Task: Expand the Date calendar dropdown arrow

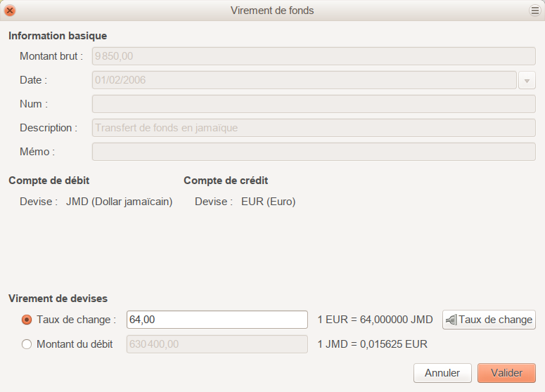Action: [x=527, y=81]
